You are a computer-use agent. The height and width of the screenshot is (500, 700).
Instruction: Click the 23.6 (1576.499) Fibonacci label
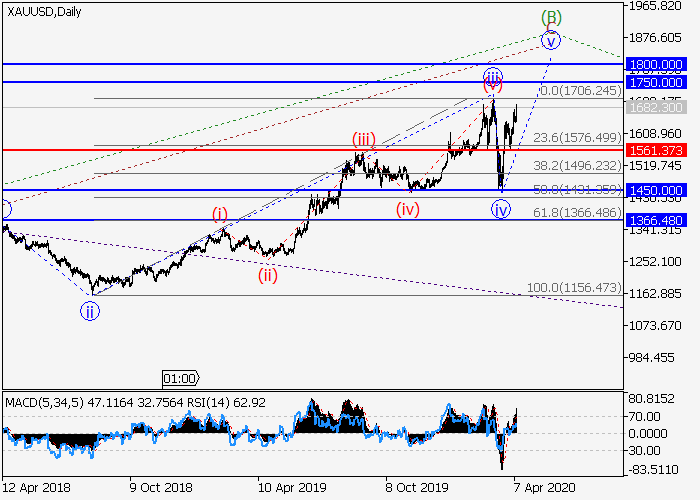pyautogui.click(x=574, y=139)
